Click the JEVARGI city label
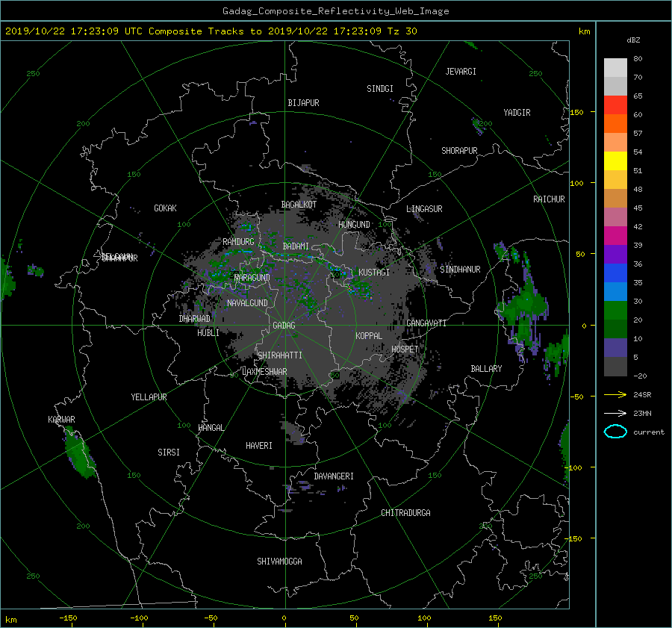The image size is (672, 628). [x=461, y=72]
